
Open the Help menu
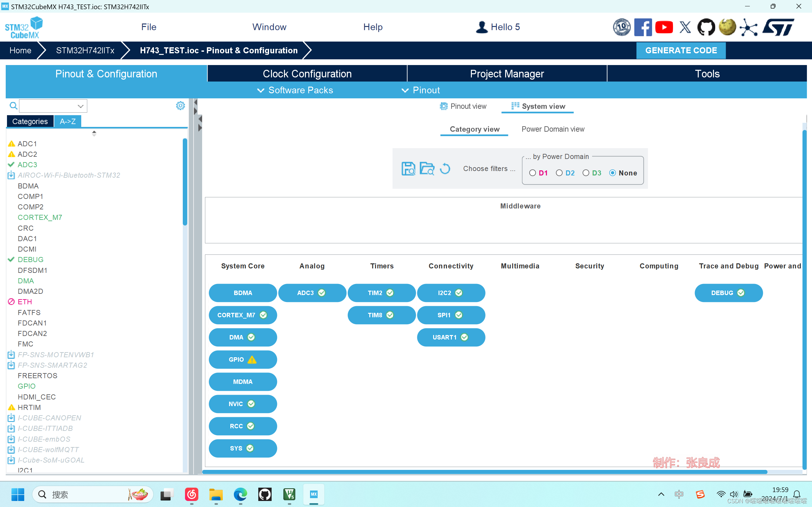click(373, 27)
